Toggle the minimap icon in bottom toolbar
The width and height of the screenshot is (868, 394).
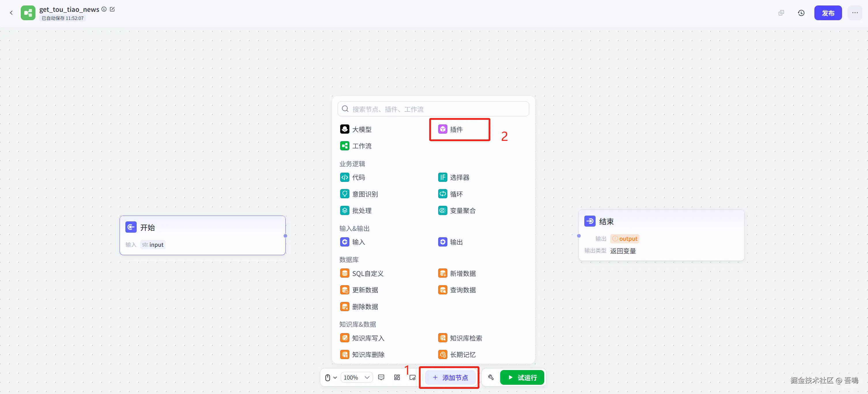(x=412, y=378)
